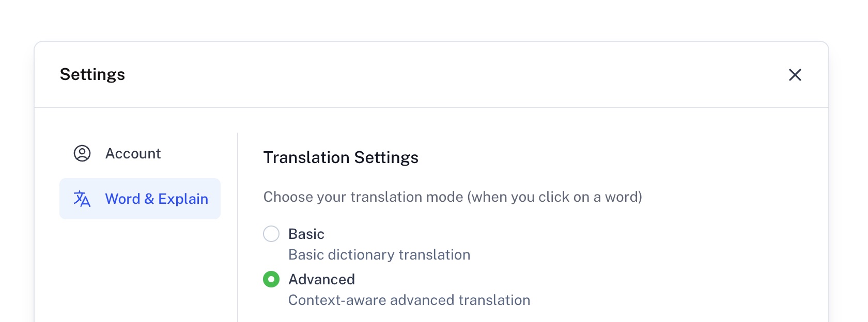Click the 'Context-aware advanced translation' description
The height and width of the screenshot is (322, 868).
click(x=409, y=300)
